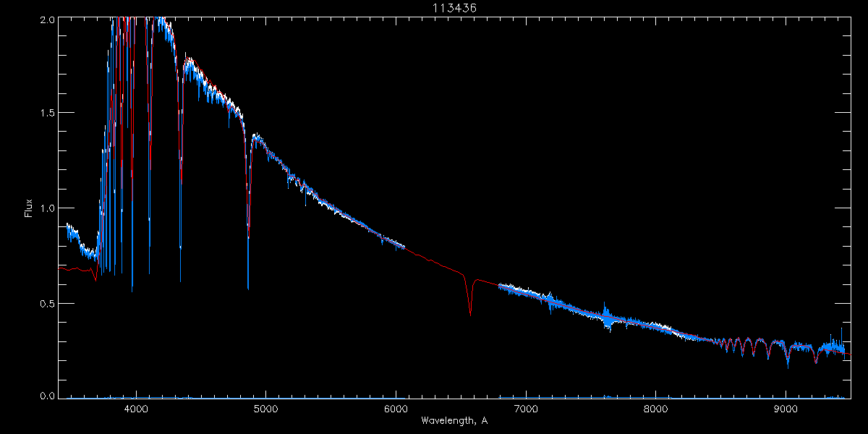Click the 5000 tick label on x-axis
This screenshot has height=434, width=868.
point(265,408)
